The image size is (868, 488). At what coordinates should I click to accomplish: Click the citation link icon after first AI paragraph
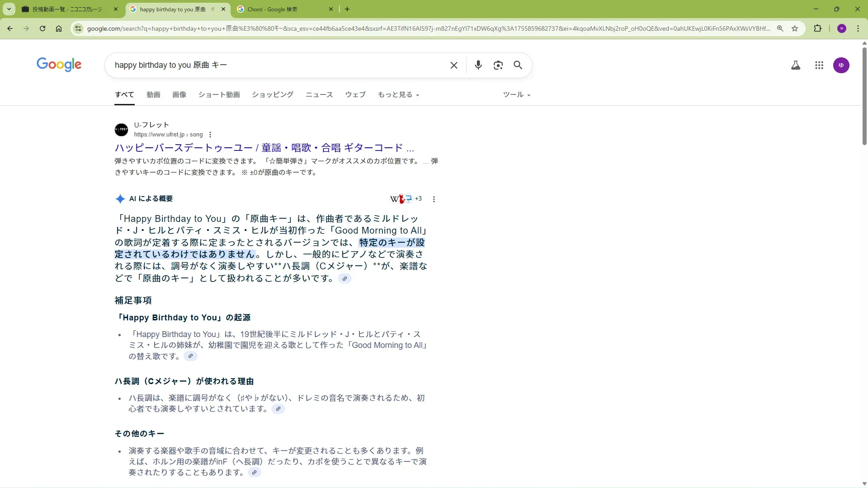tap(344, 278)
